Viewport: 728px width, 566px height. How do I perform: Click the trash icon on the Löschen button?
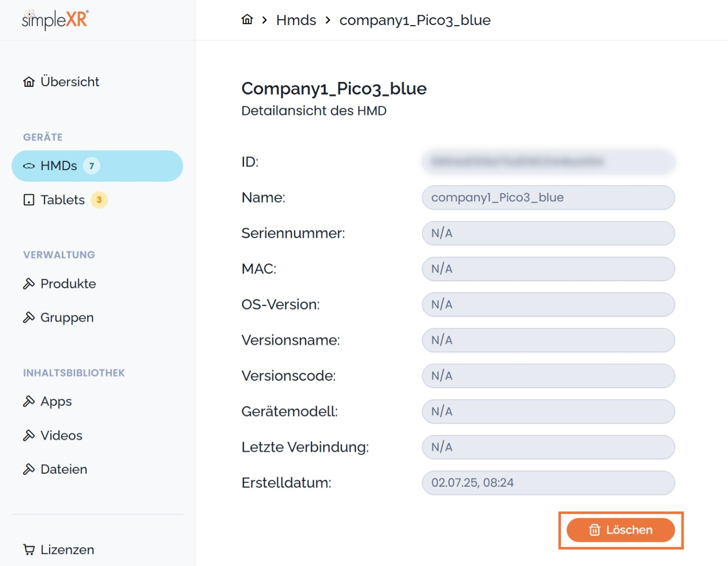(594, 530)
